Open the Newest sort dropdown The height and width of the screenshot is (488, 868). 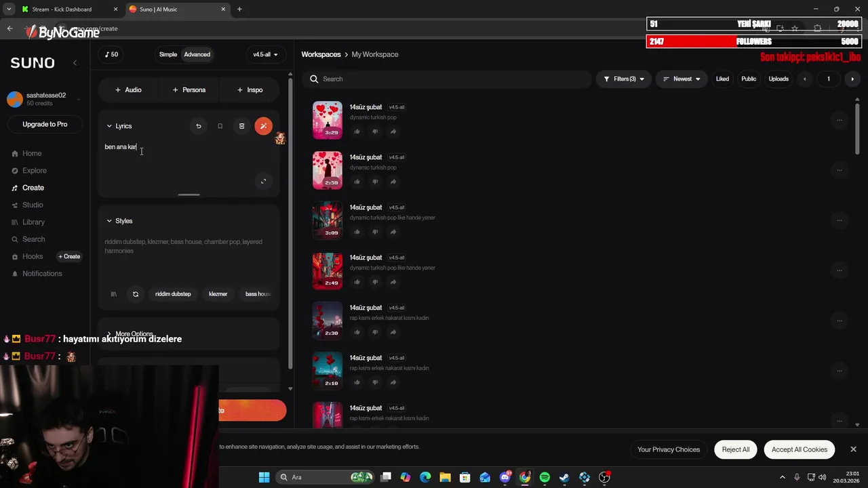[x=682, y=79]
